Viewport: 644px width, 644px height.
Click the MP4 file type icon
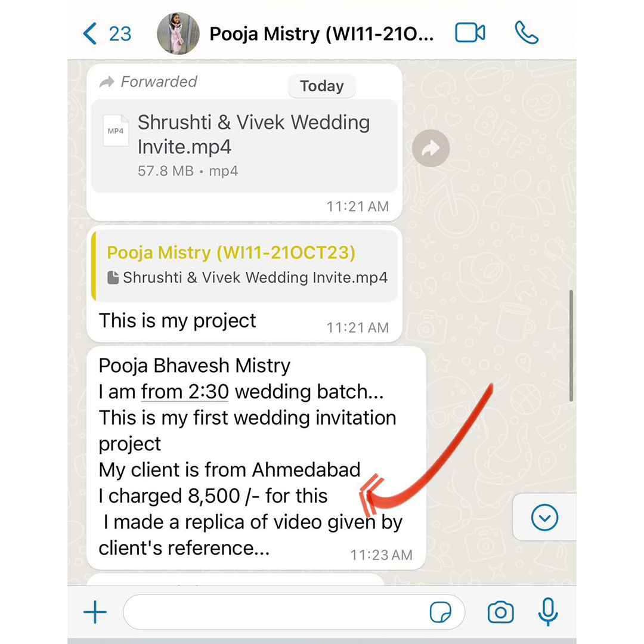point(116,130)
